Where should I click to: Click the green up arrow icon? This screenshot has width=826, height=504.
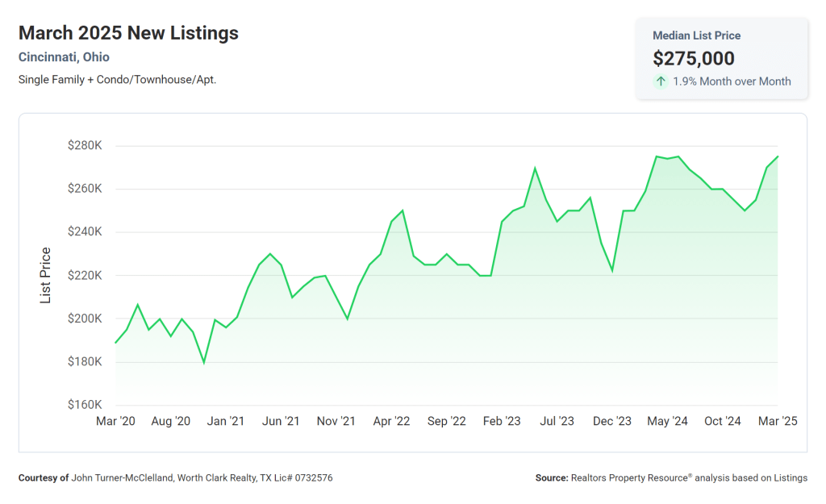click(x=661, y=81)
